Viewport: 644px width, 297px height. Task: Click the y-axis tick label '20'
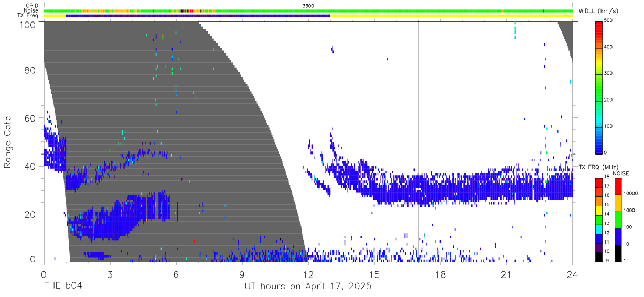coord(30,214)
